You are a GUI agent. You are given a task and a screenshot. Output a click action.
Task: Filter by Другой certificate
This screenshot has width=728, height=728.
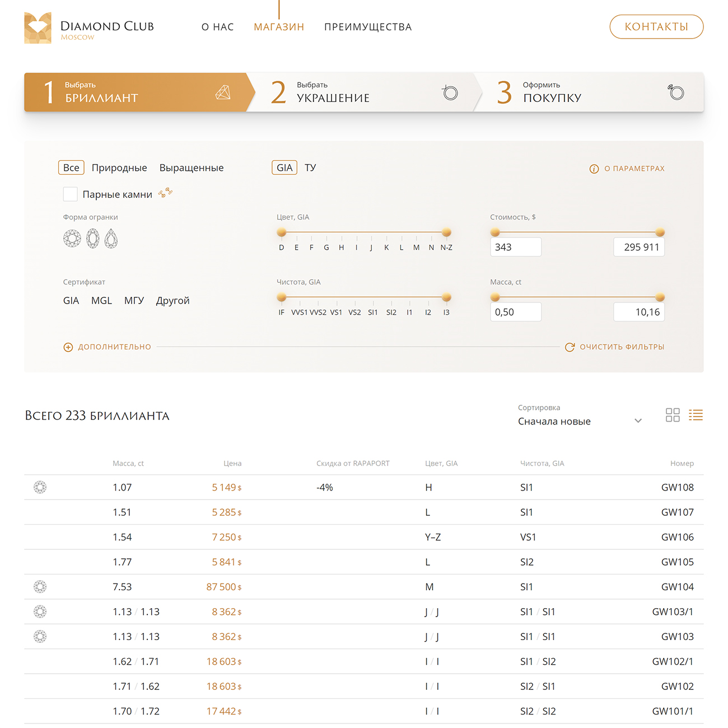tap(173, 301)
